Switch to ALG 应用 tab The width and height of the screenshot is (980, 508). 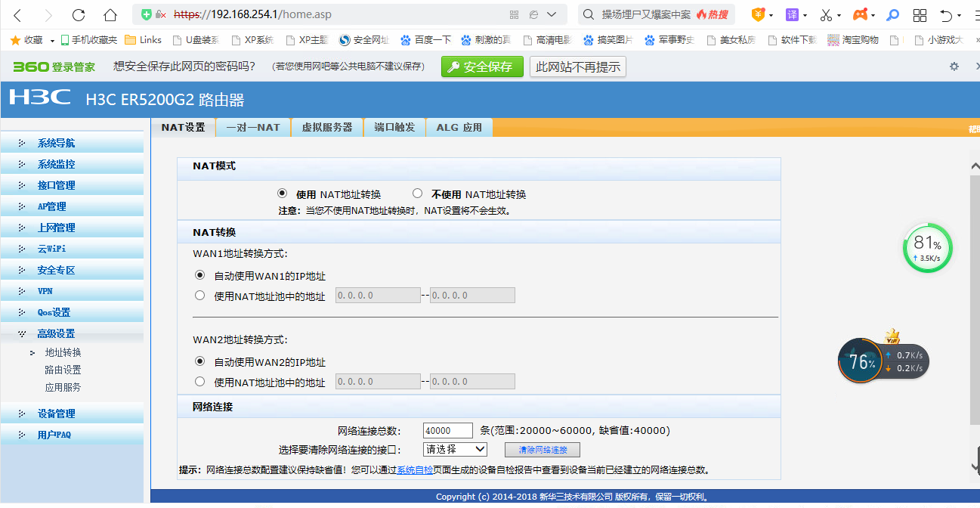click(459, 128)
